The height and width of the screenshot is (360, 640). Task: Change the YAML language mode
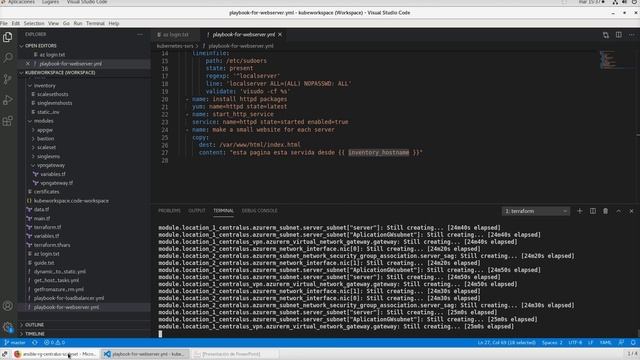pyautogui.click(x=606, y=342)
